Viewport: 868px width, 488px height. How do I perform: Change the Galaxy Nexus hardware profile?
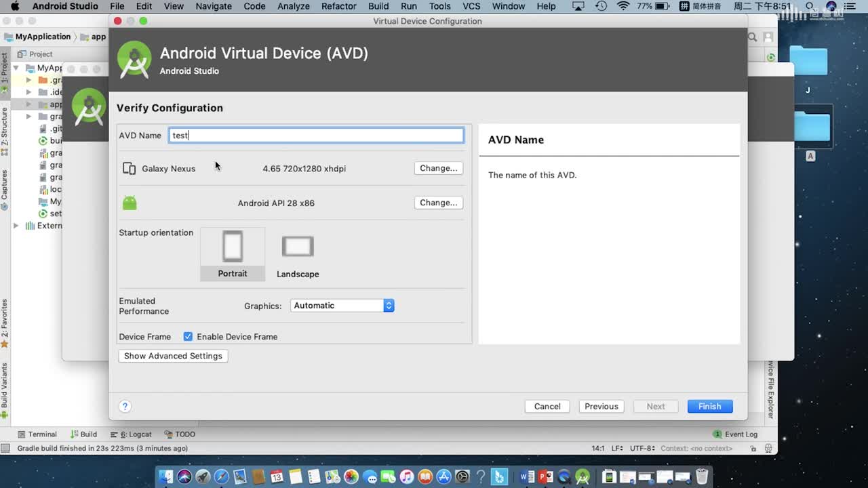(x=438, y=168)
